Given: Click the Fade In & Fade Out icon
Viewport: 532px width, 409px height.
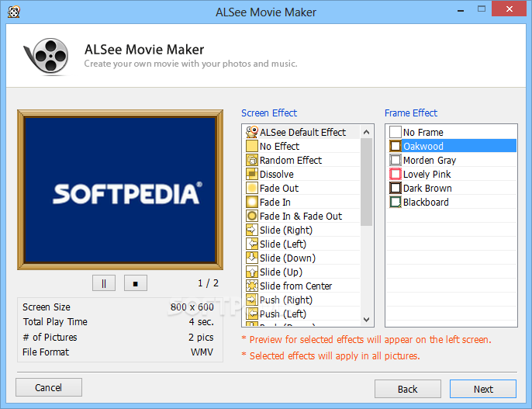Looking at the screenshot, I should pos(252,216).
